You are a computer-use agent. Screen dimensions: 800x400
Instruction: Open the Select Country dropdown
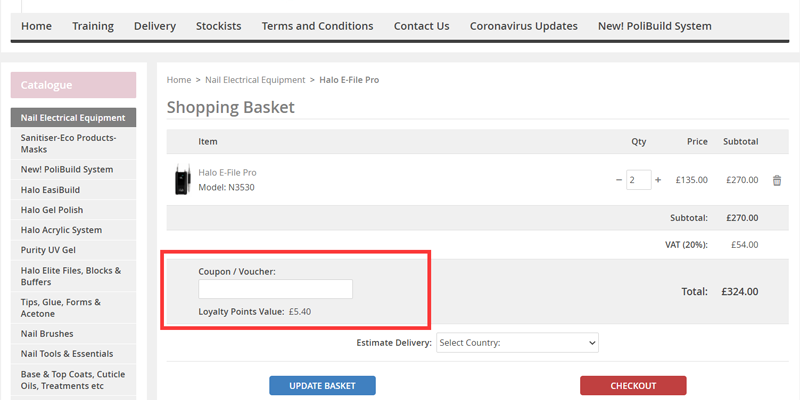(517, 343)
